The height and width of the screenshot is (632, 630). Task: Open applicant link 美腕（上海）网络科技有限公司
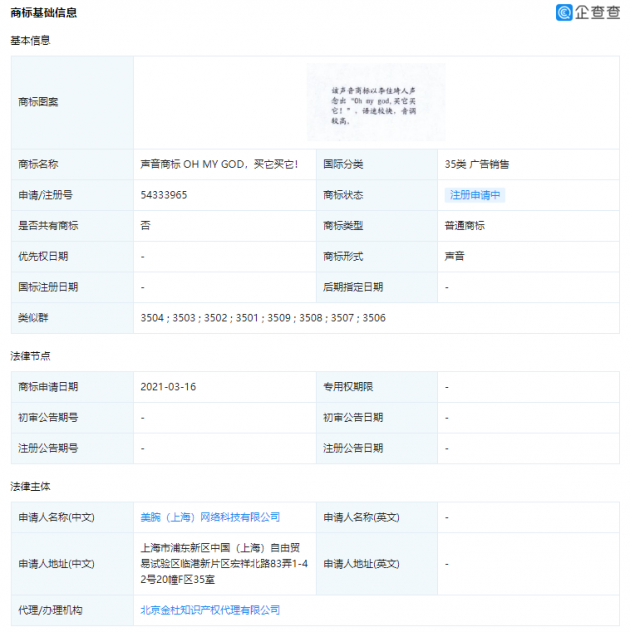210,517
